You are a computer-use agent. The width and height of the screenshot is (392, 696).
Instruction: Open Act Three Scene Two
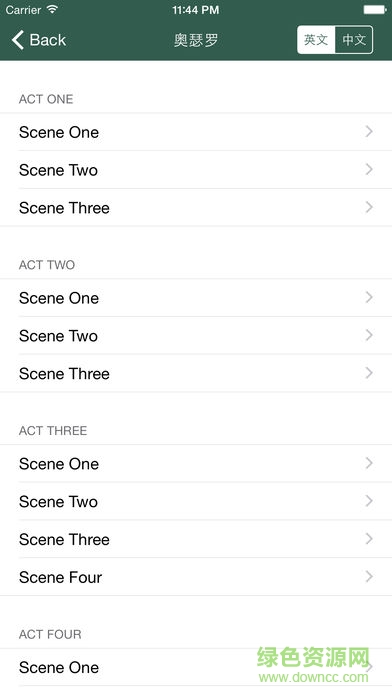[x=196, y=501]
